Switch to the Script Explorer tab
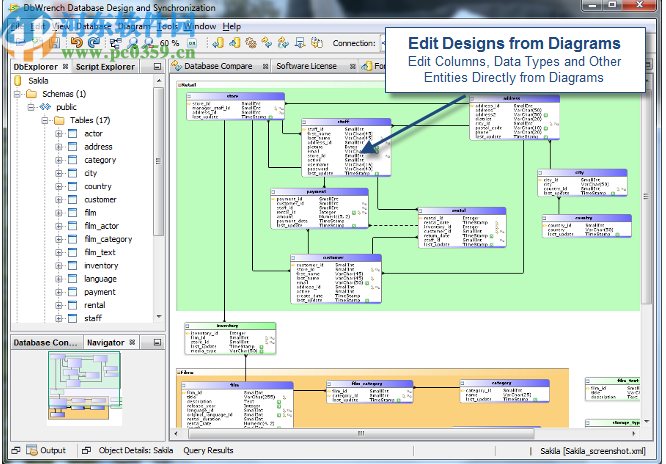Screen dimensions: 666x464 pos(104,66)
